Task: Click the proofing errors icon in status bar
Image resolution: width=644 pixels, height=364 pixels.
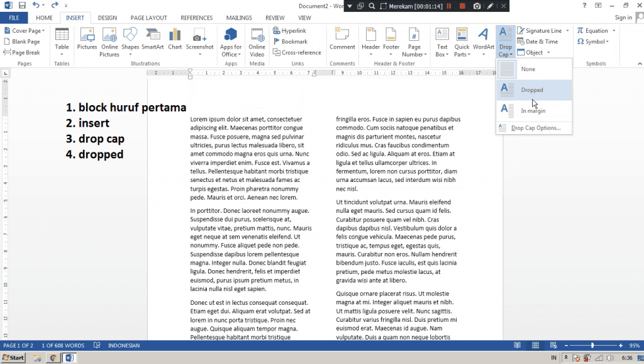Action: [97, 346]
